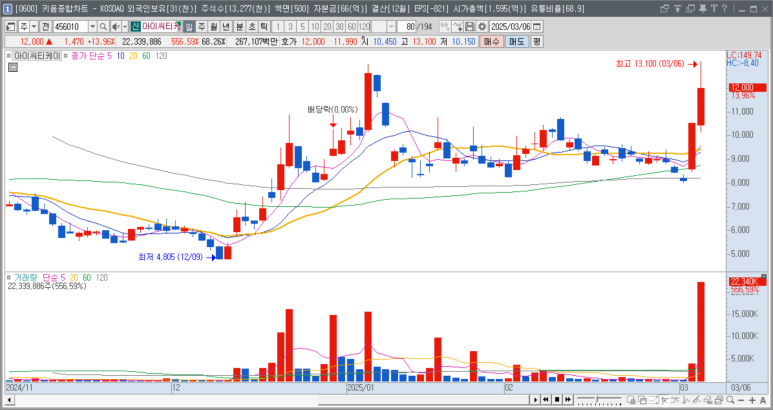This screenshot has width=773, height=410.
Task: Click the A auto-fit icon at bottom right
Action: pos(763,400)
